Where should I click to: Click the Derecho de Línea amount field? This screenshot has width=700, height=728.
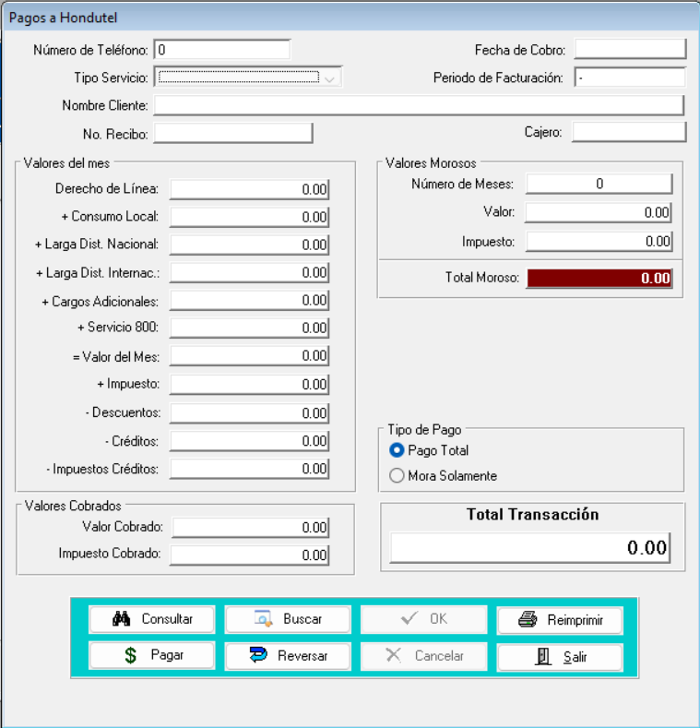tap(249, 189)
